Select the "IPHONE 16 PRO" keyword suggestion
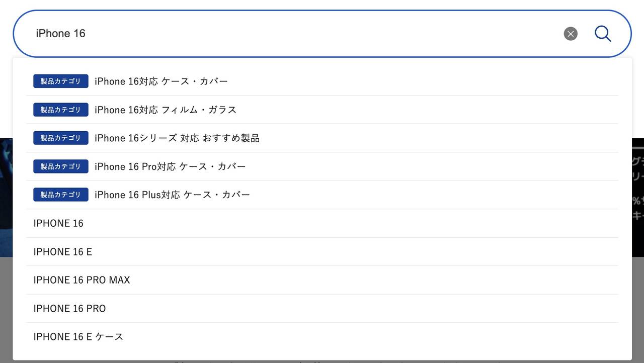The width and height of the screenshot is (644, 363). tap(69, 309)
